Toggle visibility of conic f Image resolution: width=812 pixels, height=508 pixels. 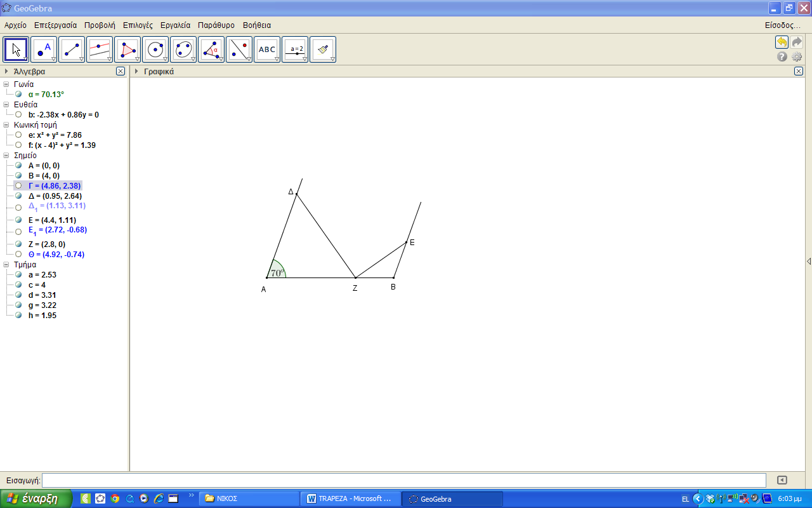[18, 145]
